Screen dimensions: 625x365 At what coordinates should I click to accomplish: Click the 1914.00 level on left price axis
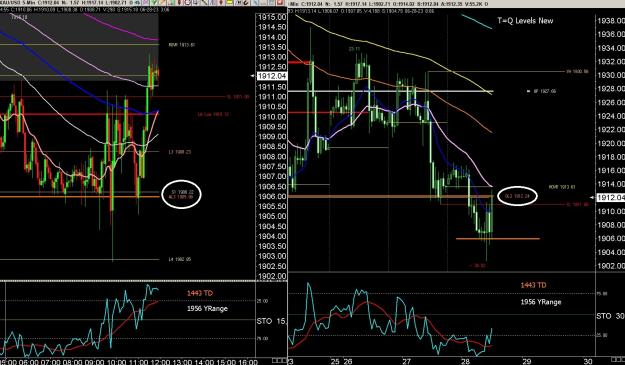[272, 37]
